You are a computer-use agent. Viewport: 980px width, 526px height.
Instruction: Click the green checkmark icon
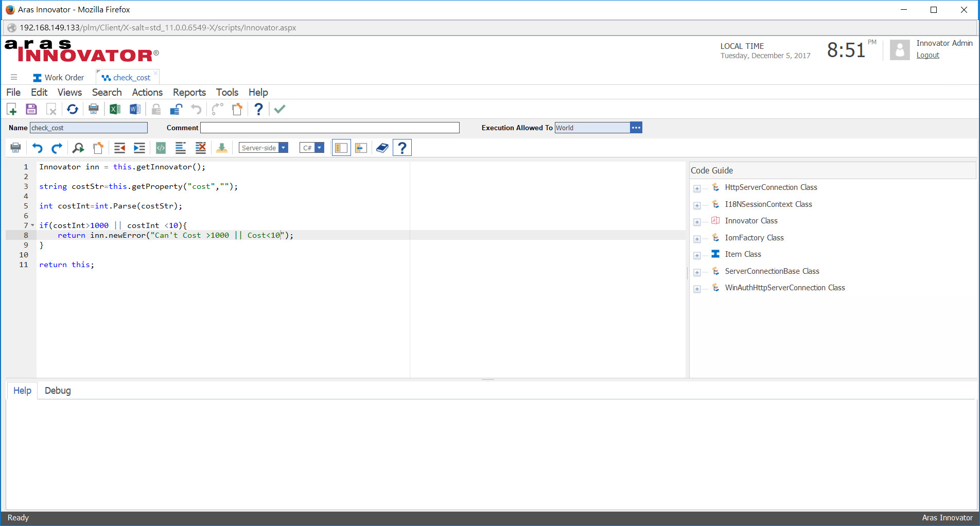[279, 109]
